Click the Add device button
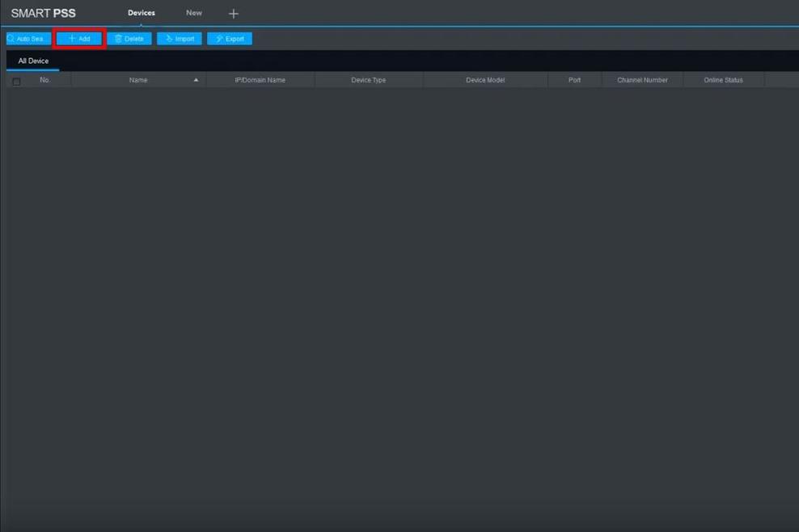The width and height of the screenshot is (799, 532). point(79,39)
